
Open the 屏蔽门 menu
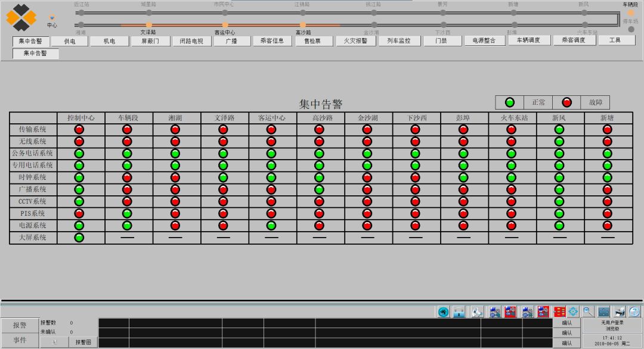[150, 41]
